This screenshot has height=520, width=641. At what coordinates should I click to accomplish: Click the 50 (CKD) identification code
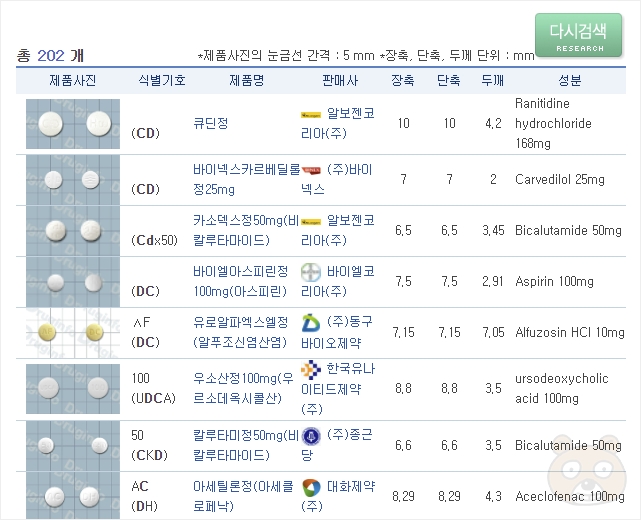click(149, 445)
